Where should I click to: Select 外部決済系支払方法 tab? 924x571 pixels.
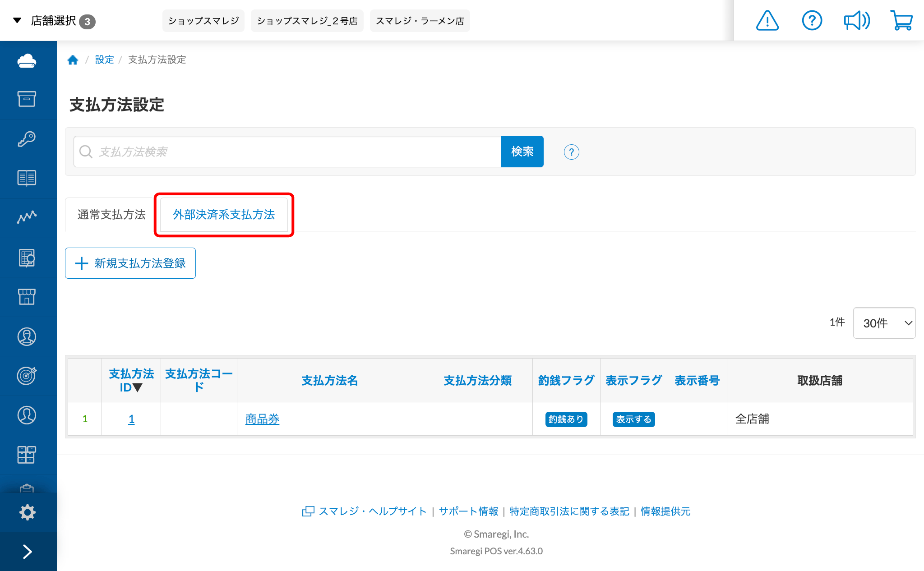point(224,215)
